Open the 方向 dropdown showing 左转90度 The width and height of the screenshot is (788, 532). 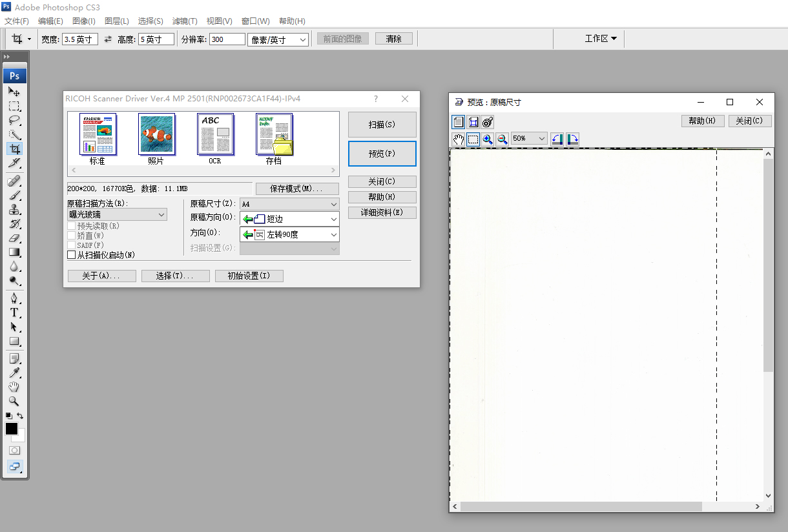tap(289, 235)
